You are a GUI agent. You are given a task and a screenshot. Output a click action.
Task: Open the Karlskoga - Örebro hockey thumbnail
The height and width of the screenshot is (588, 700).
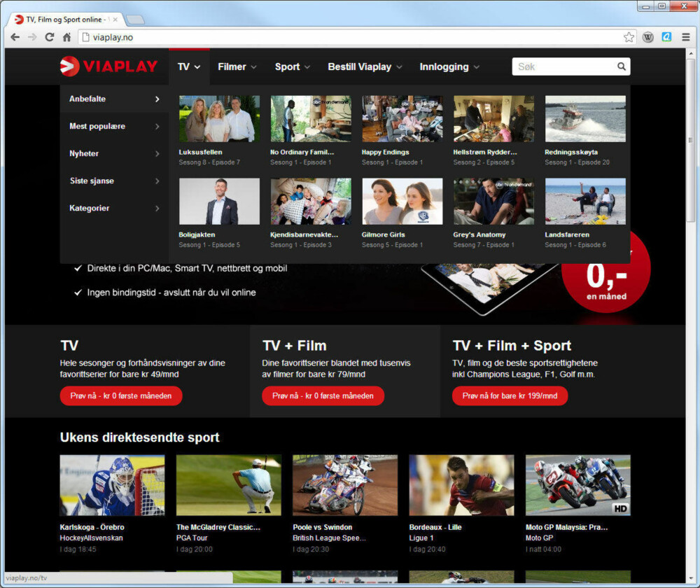pyautogui.click(x=113, y=485)
